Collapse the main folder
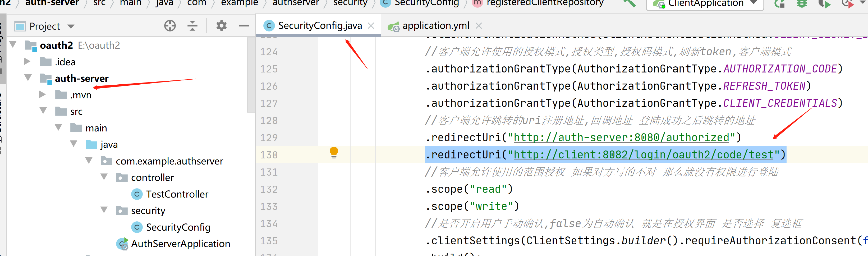The width and height of the screenshot is (868, 256). pyautogui.click(x=58, y=127)
